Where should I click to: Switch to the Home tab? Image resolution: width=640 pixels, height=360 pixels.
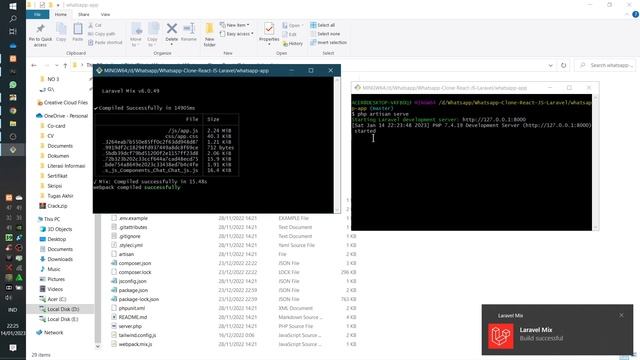(60, 14)
